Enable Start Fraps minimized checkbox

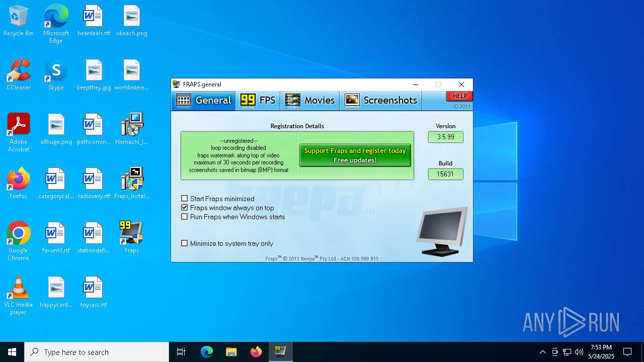click(x=185, y=199)
